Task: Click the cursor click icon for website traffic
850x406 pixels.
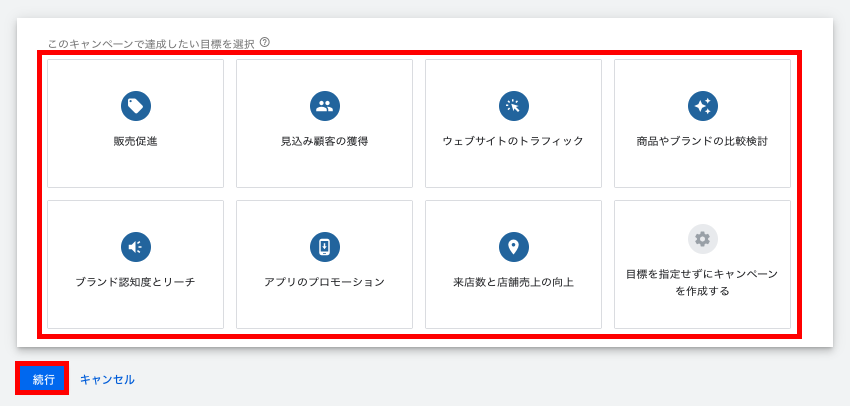Action: click(513, 106)
